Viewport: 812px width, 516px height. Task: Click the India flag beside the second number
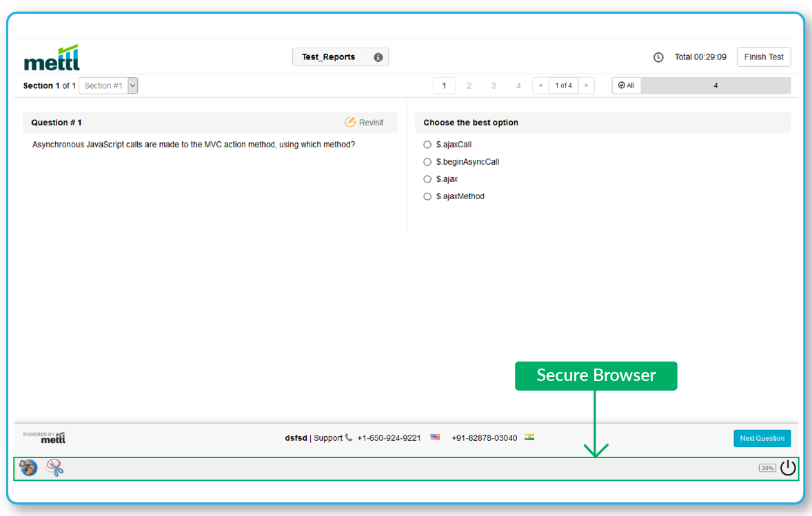click(x=529, y=437)
